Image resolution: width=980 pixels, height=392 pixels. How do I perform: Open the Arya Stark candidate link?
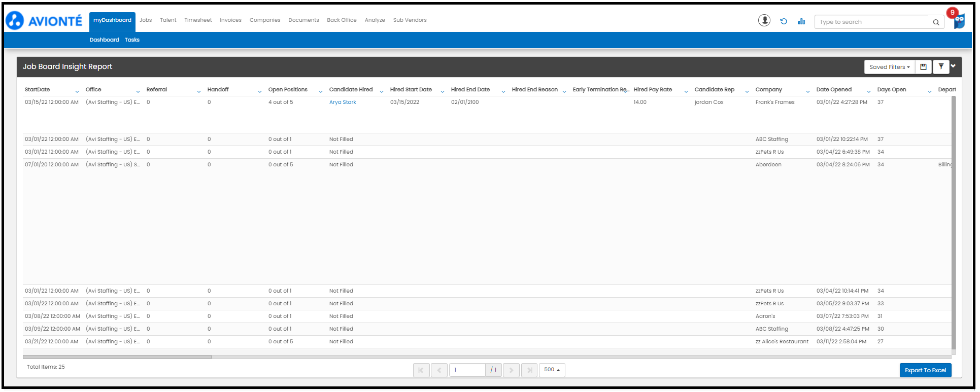343,102
